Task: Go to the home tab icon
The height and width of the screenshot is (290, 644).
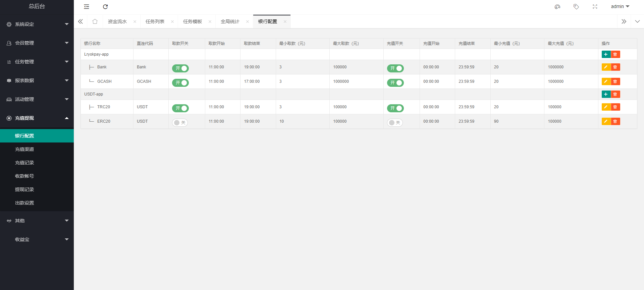Action: pos(95,21)
